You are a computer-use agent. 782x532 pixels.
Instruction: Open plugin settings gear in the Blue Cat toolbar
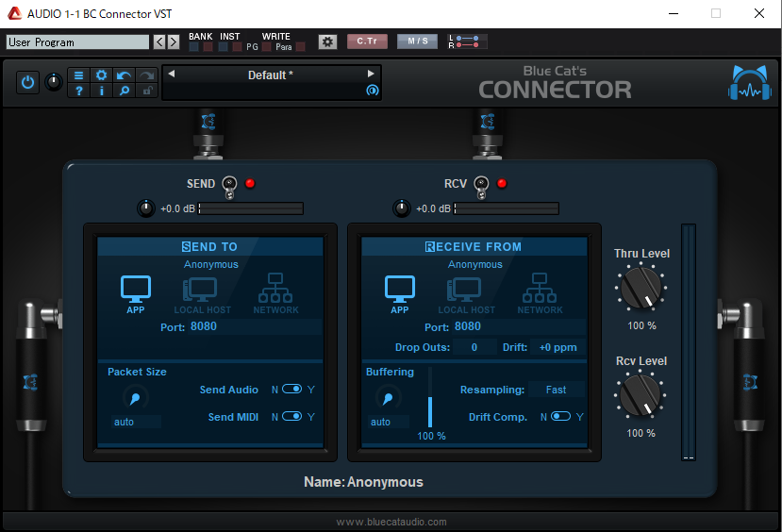point(101,75)
